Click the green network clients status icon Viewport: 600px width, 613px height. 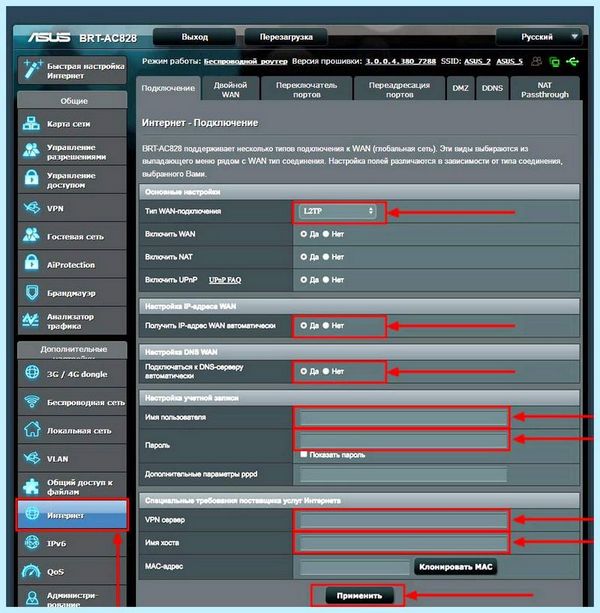point(554,62)
